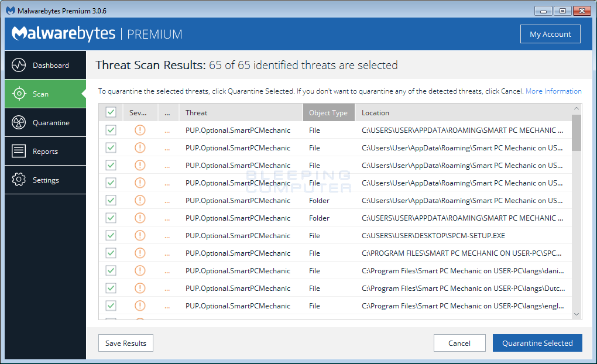Click the Quarantine radiation icon in sidebar
Screen dimensions: 597x364
[x=19, y=122]
